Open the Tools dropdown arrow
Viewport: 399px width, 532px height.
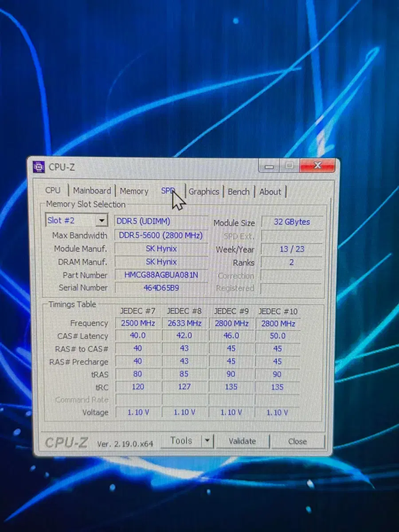click(207, 441)
